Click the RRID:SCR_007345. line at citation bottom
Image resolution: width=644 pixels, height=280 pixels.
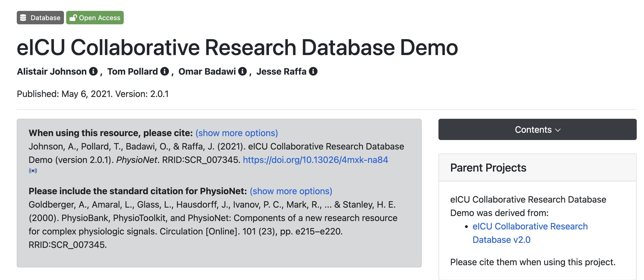[68, 245]
